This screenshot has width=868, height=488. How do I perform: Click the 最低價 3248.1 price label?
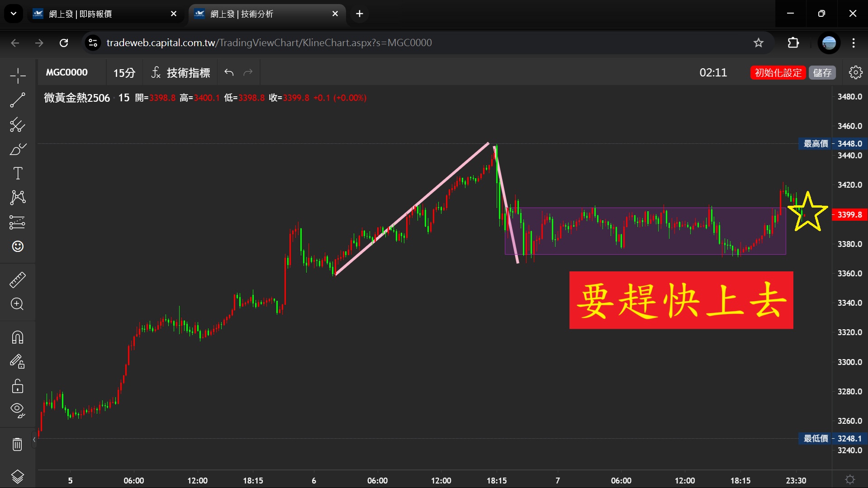click(833, 438)
